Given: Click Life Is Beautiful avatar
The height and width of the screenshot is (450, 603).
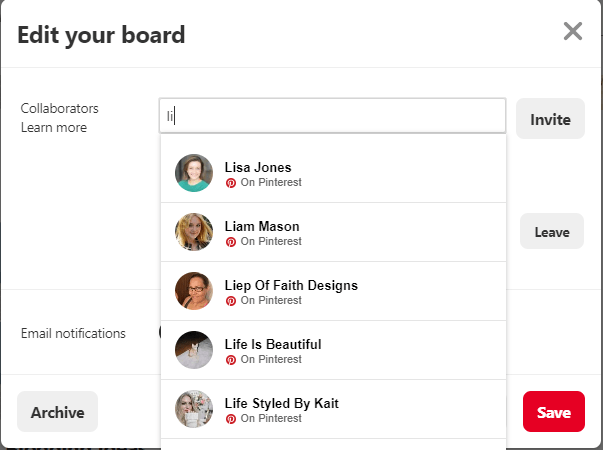Looking at the screenshot, I should coord(194,350).
